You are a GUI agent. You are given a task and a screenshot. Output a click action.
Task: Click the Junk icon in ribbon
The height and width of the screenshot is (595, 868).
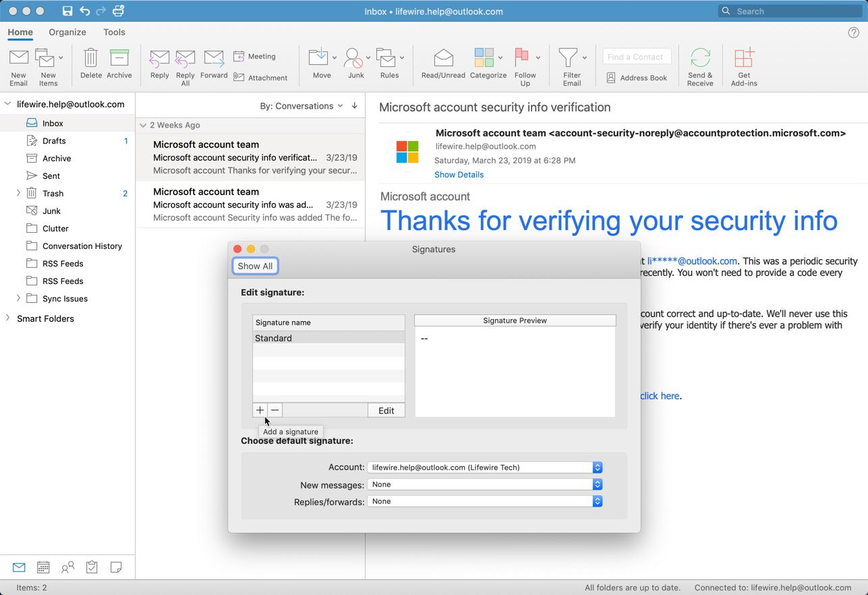tap(353, 58)
